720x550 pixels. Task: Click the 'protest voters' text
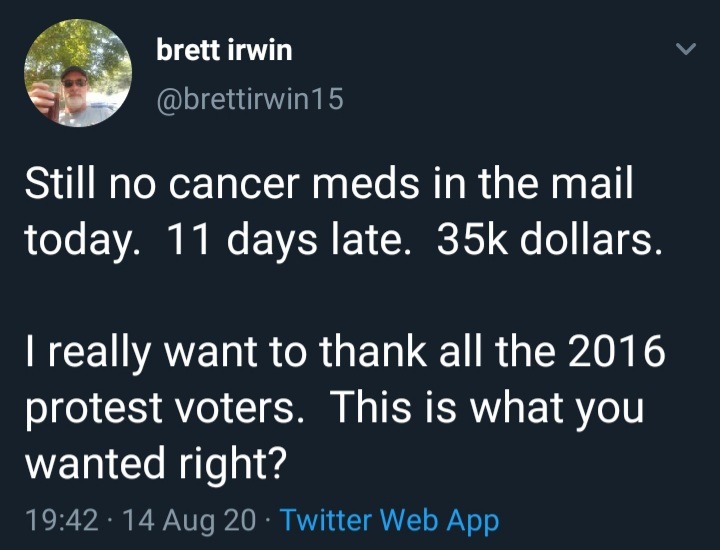(167, 409)
